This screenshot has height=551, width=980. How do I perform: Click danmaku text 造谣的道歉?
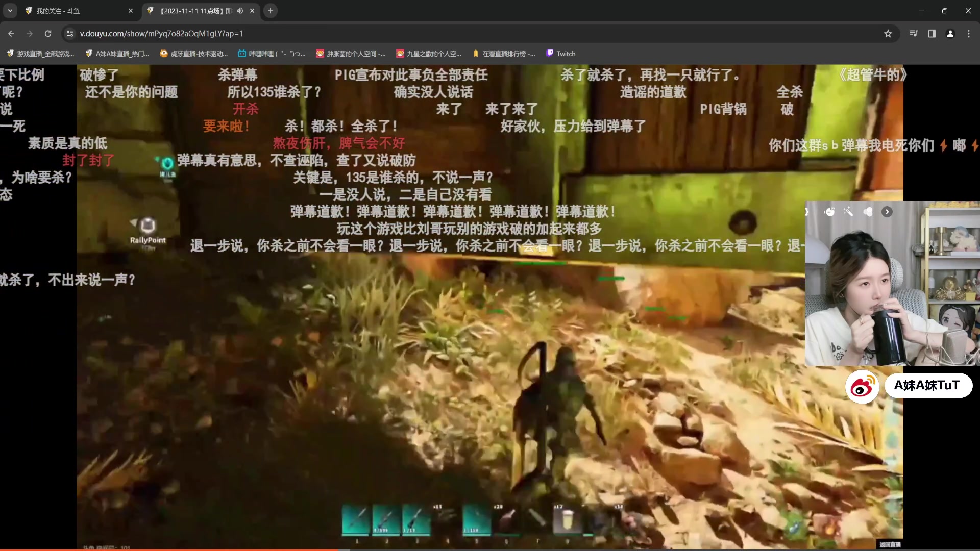[x=653, y=92]
